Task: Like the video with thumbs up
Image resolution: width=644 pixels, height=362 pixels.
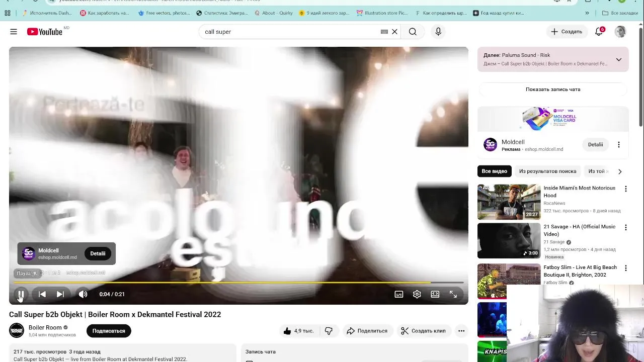Action: pos(298,331)
